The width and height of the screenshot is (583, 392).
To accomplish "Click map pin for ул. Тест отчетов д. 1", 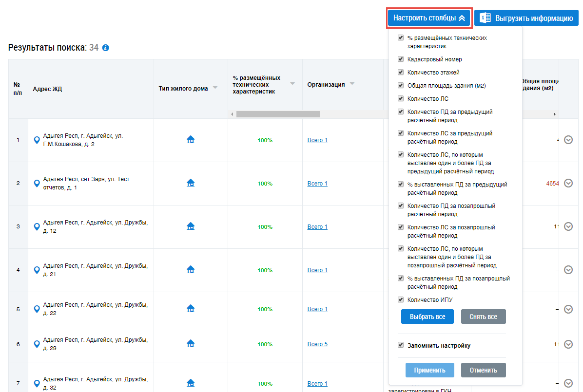I will pos(37,184).
